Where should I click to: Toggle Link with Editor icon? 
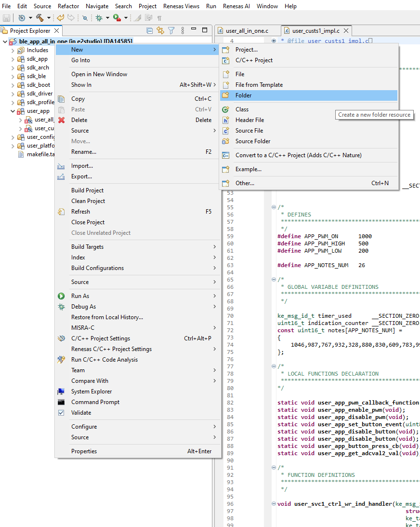160,30
